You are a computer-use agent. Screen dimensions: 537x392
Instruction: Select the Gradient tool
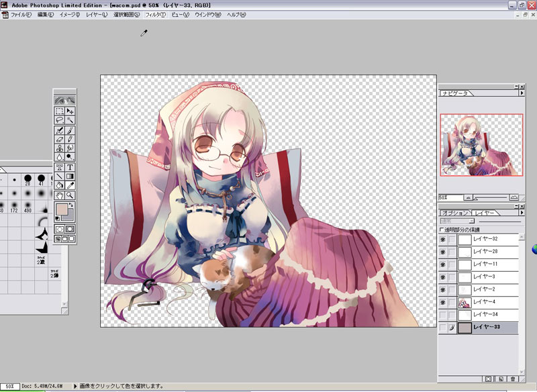pyautogui.click(x=70, y=177)
